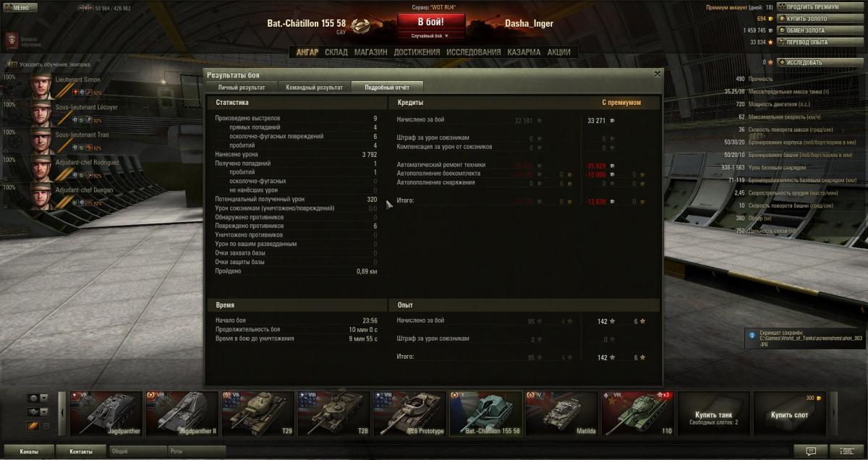Select the T28 Prototype tank icon

point(409,414)
